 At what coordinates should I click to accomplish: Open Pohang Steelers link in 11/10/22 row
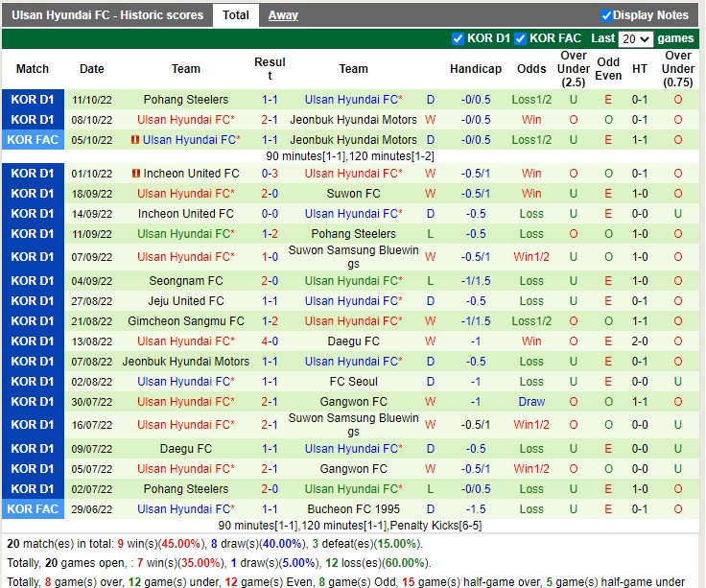point(185,100)
